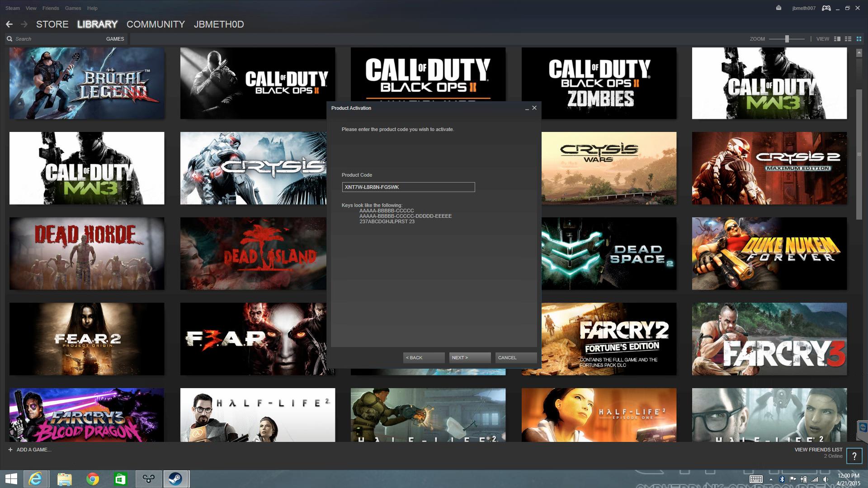Viewport: 868px width, 488px height.
Task: Open the Help menu
Action: (92, 8)
